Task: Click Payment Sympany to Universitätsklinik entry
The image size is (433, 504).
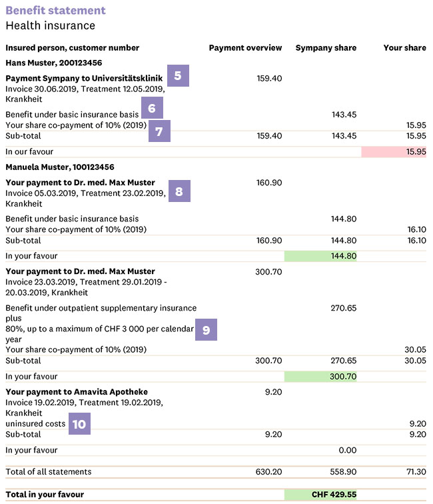Action: (84, 79)
